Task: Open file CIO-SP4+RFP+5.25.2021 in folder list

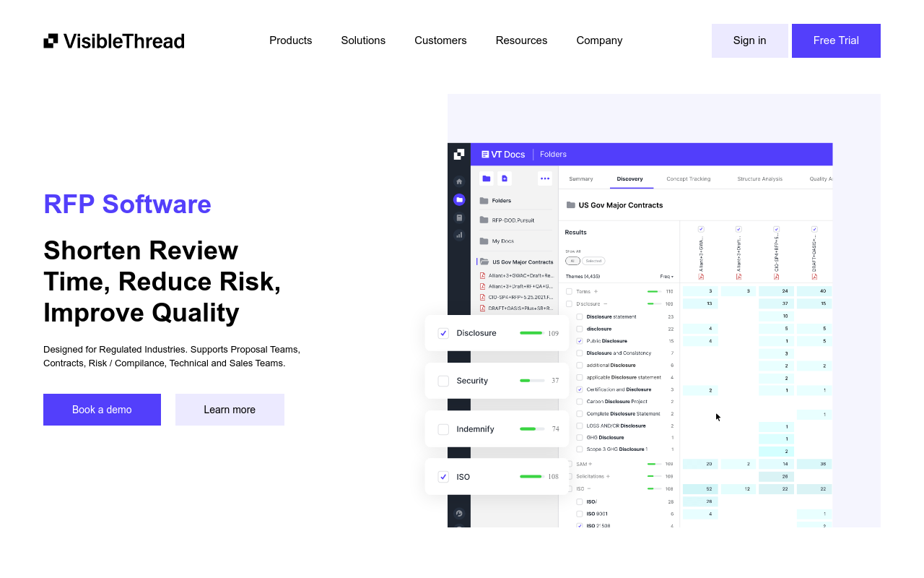Action: [517, 297]
